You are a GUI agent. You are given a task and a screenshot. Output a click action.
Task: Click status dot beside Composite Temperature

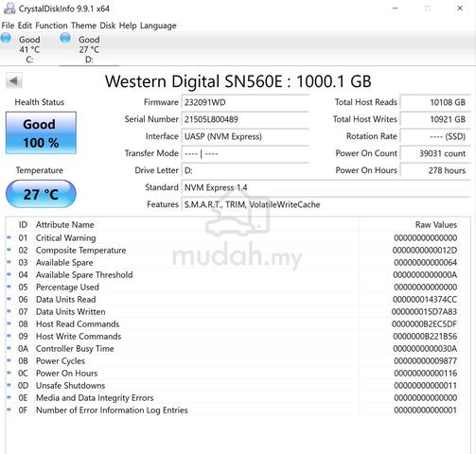pyautogui.click(x=9, y=250)
